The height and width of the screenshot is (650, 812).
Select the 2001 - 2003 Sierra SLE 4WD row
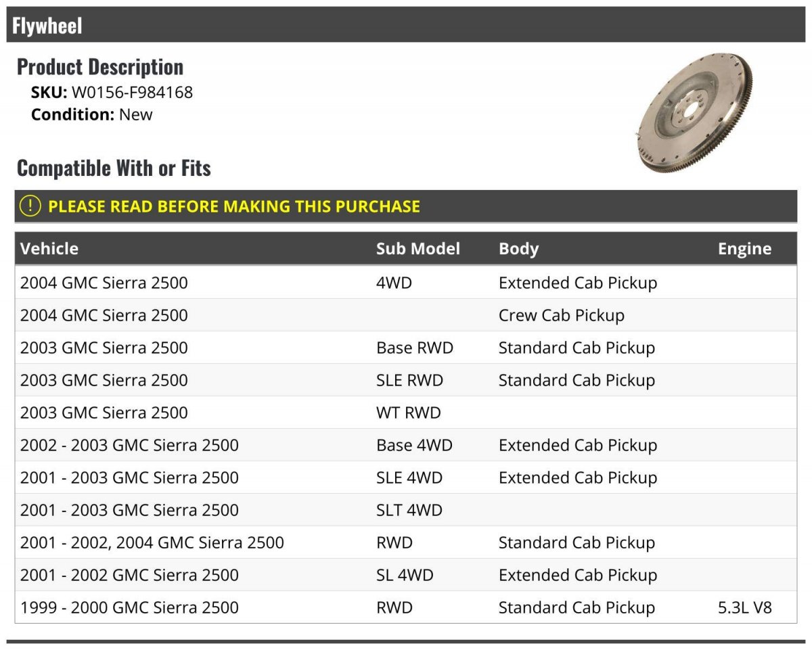(406, 478)
